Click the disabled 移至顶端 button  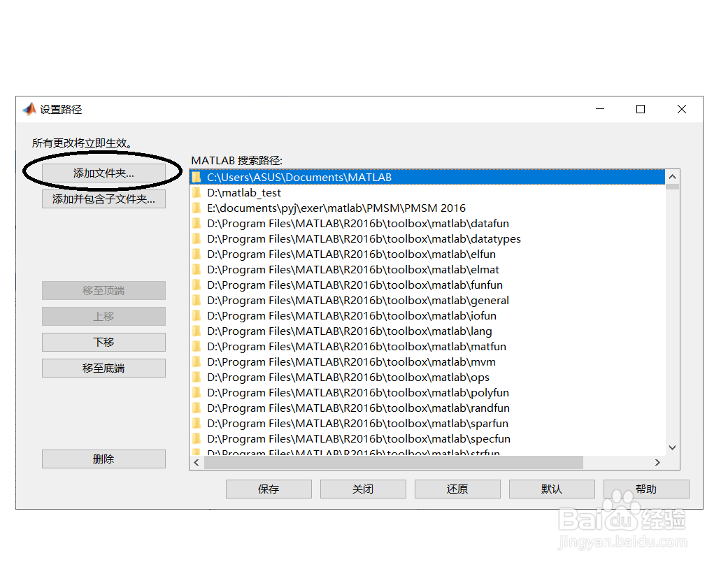[x=104, y=290]
